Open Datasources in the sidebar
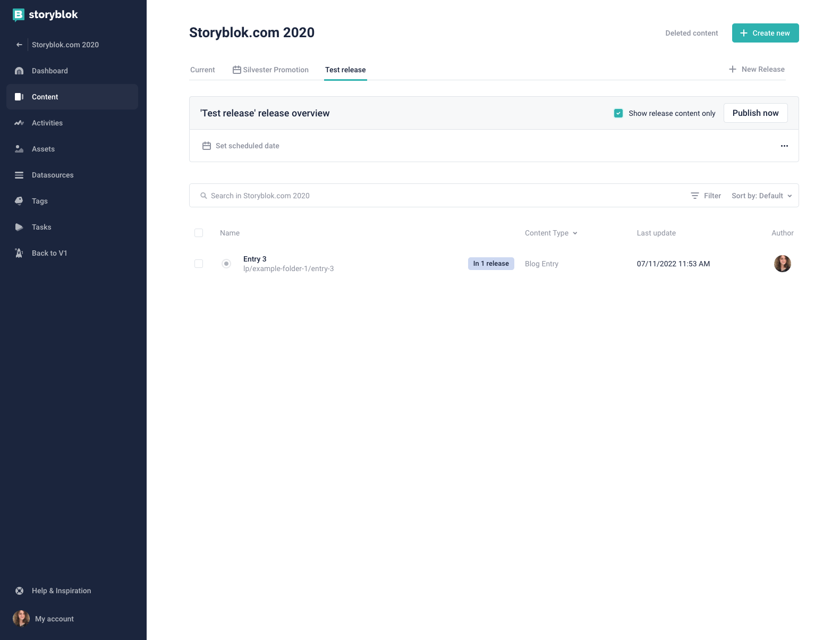The width and height of the screenshot is (840, 640). pos(72,175)
